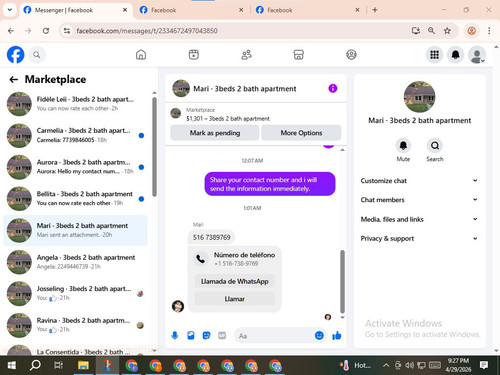Open Ravina conversation
Image resolution: width=500 pixels, height=375 pixels.
(75, 325)
